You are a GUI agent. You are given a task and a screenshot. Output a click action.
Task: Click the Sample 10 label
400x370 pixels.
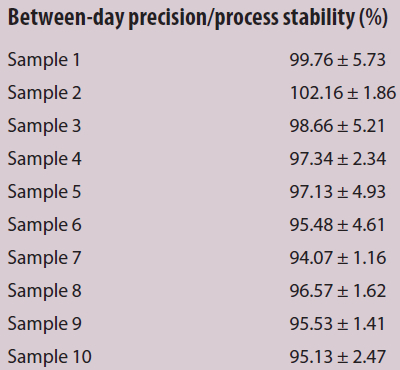(49, 357)
